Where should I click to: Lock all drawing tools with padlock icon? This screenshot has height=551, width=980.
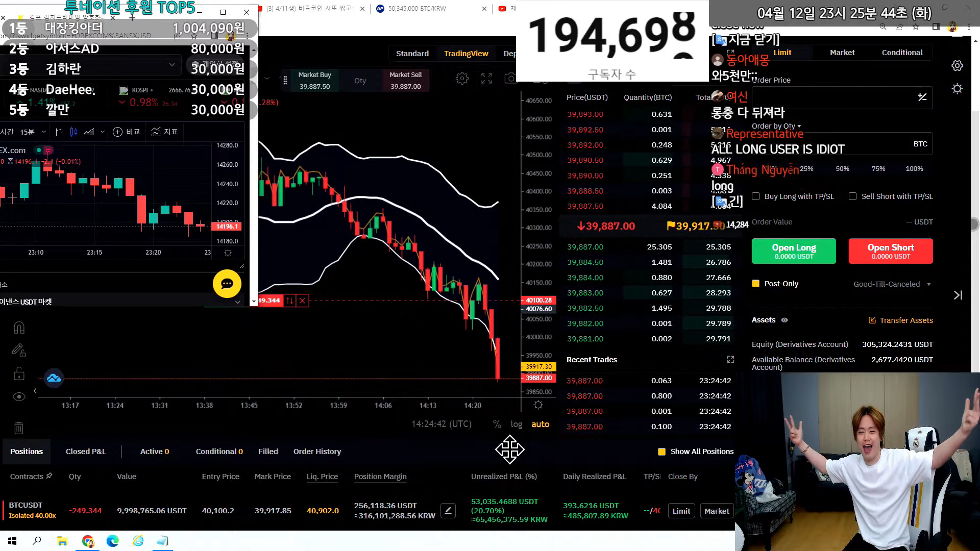tap(19, 374)
